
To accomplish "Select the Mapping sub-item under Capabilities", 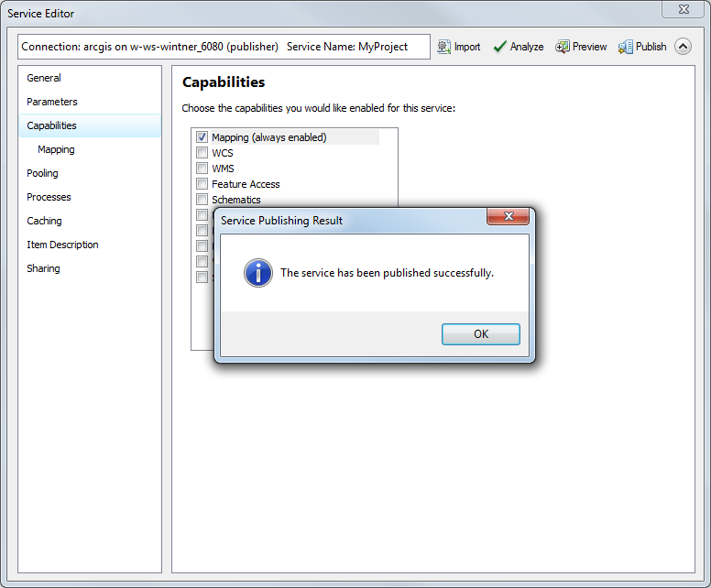I will (x=90, y=149).
